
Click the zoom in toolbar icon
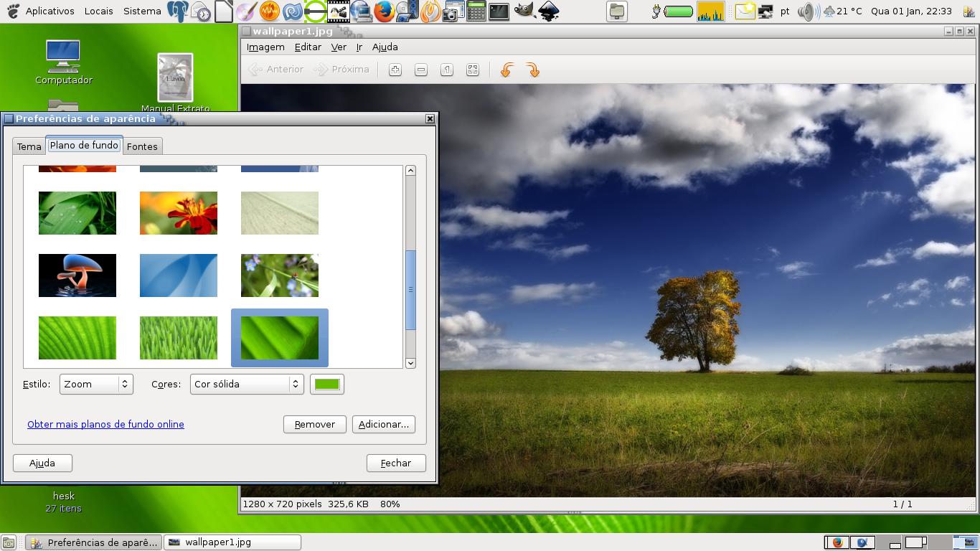(x=395, y=70)
